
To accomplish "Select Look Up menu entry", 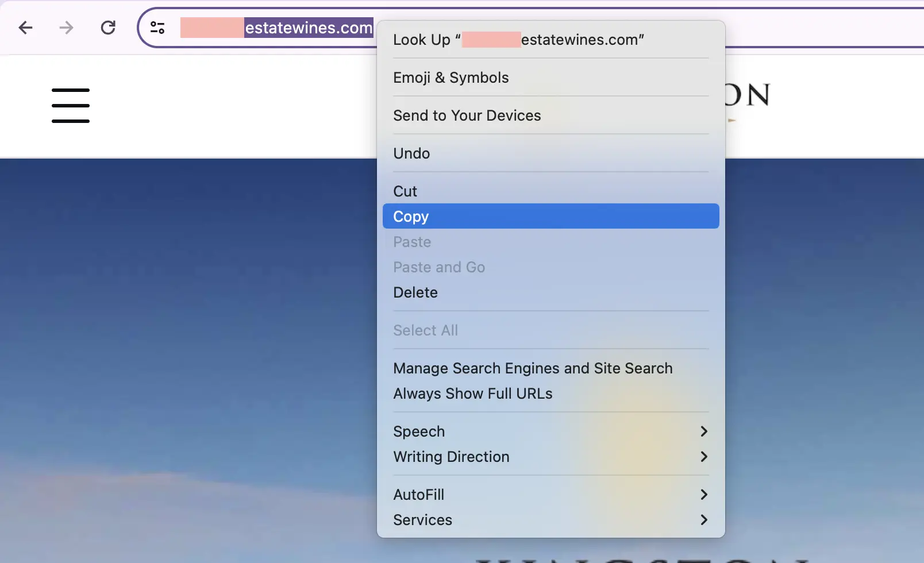I will point(517,40).
